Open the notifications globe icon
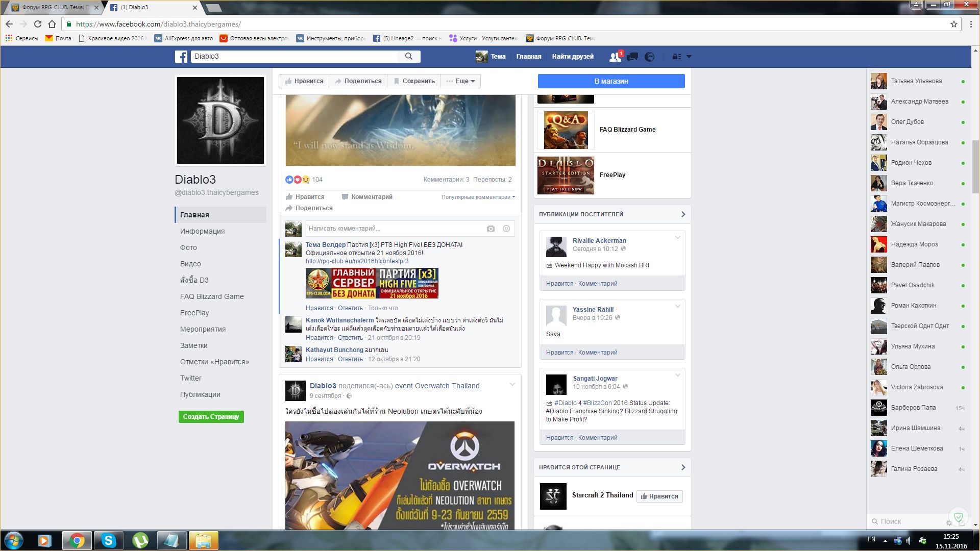This screenshot has width=980, height=551. tap(649, 57)
